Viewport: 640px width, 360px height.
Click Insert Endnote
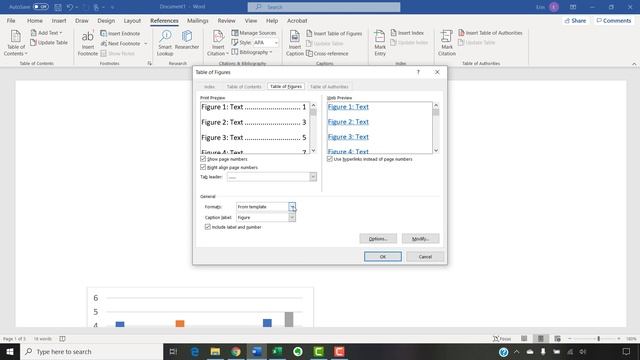pos(120,33)
